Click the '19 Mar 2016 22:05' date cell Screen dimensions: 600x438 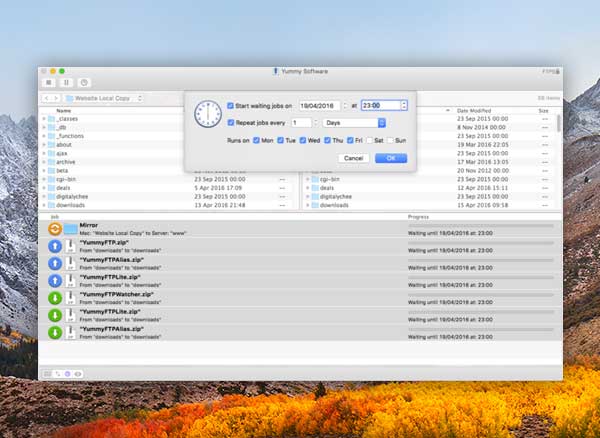[483, 145]
